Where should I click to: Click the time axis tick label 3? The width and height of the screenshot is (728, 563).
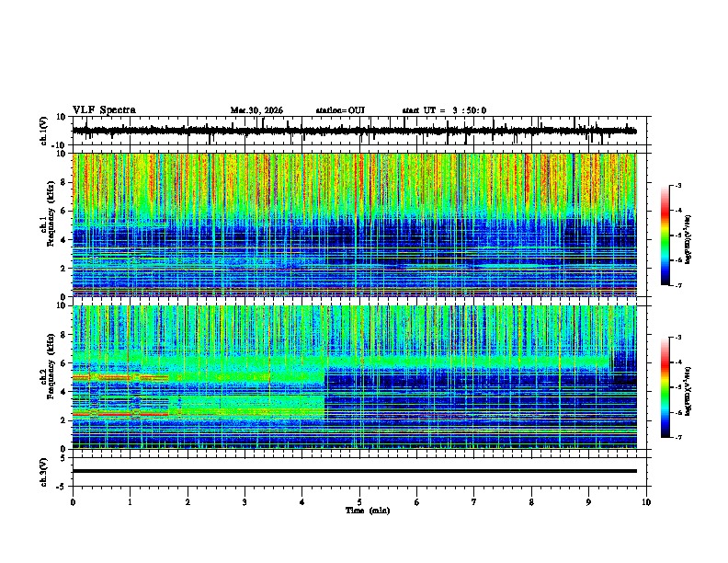(245, 502)
